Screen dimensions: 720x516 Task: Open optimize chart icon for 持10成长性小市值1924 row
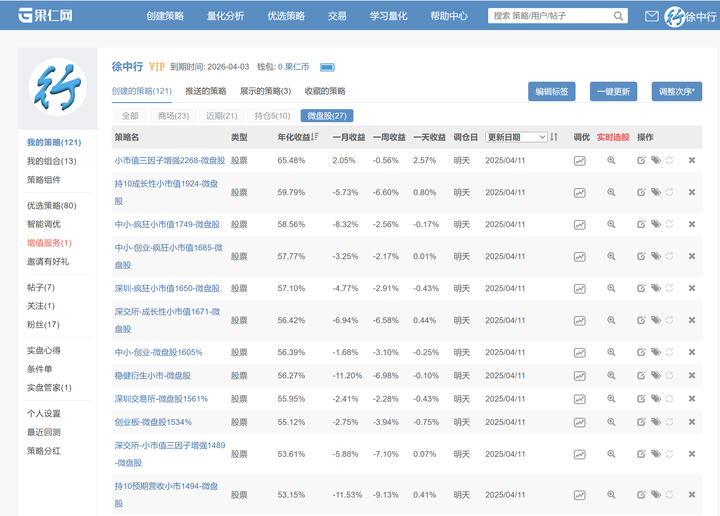coord(579,193)
